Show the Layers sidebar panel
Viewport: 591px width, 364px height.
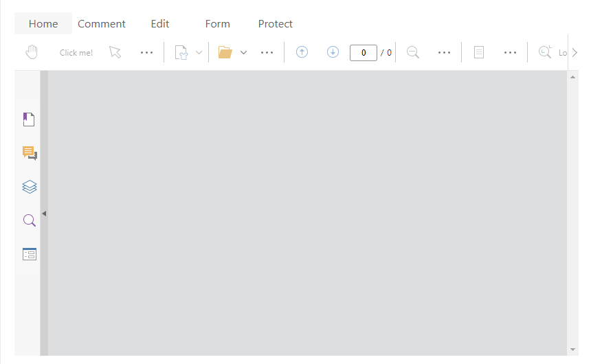(29, 187)
